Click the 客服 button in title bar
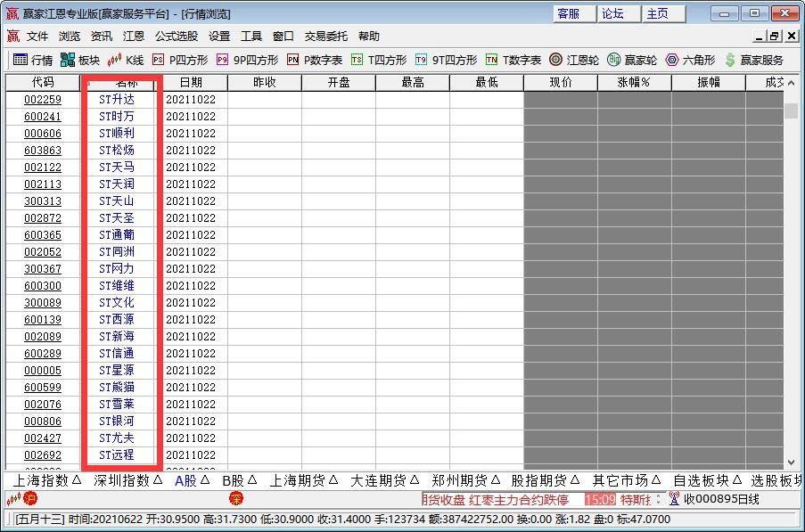805x532 pixels. 574,13
